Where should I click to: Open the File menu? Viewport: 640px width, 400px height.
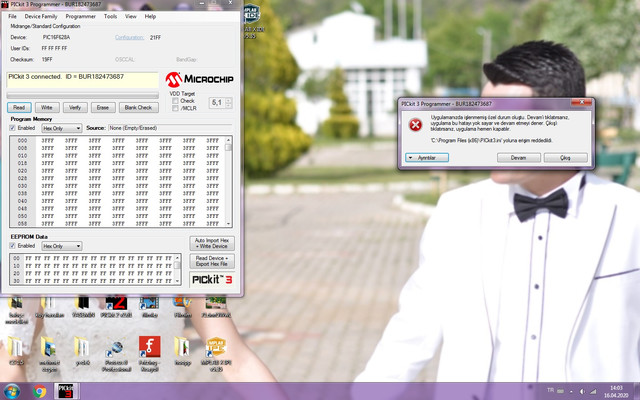13,16
